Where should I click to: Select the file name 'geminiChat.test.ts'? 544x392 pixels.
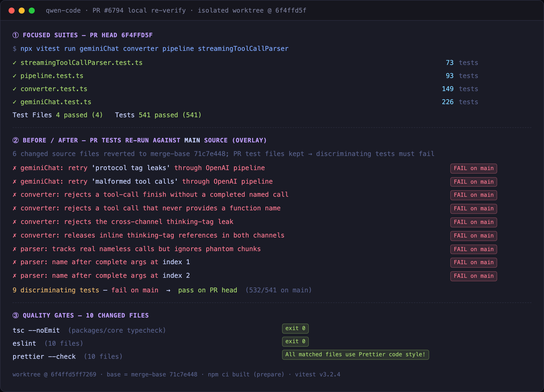(56, 102)
